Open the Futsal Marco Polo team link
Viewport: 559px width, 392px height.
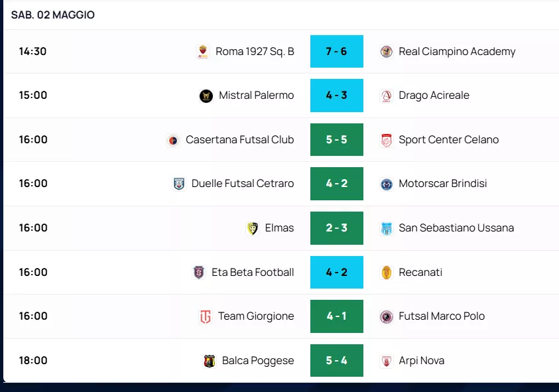point(442,316)
